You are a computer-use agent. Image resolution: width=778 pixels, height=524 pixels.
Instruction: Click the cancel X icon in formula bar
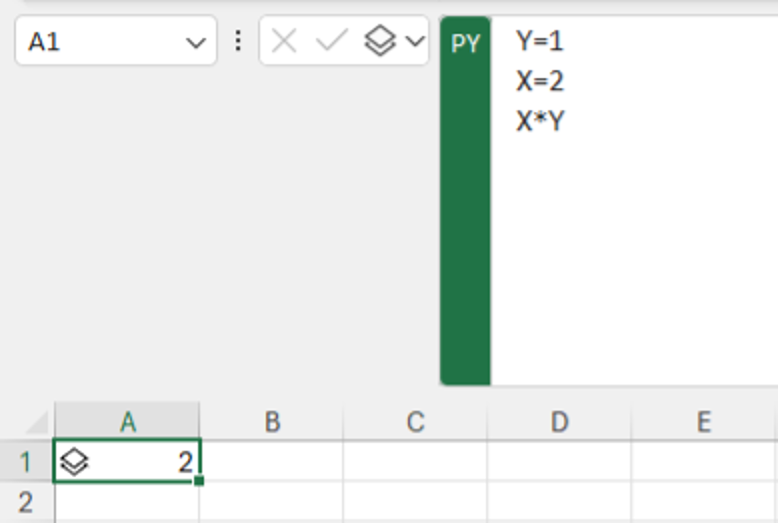point(284,41)
